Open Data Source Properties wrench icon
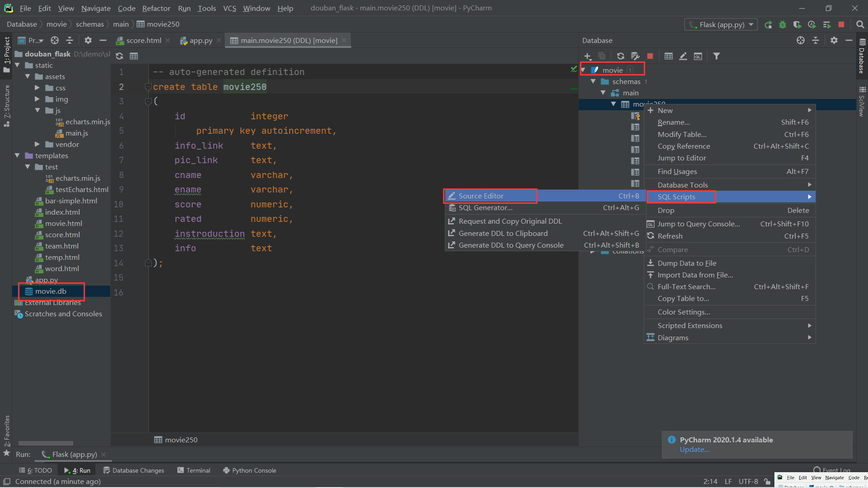868x488 pixels. pos(635,56)
